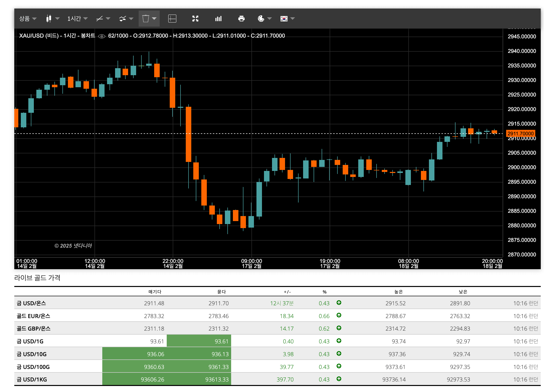Click the 금 USD/온스 row label
The height and width of the screenshot is (392, 544).
click(31, 303)
